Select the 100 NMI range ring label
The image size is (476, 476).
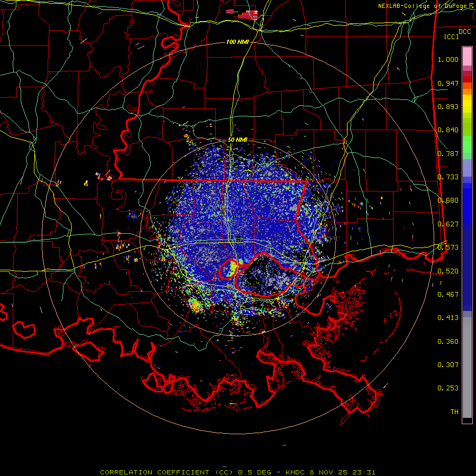click(x=237, y=42)
